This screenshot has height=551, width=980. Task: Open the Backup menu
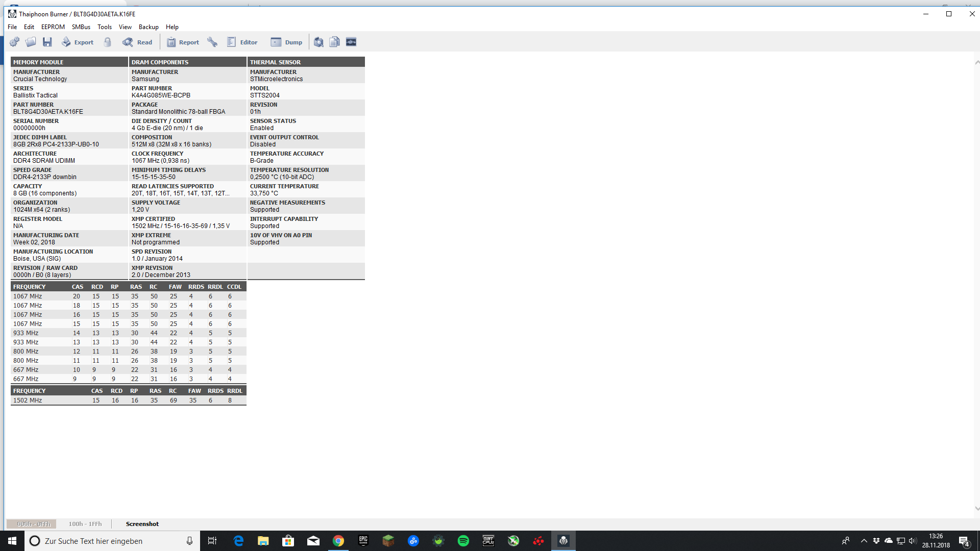click(x=149, y=27)
